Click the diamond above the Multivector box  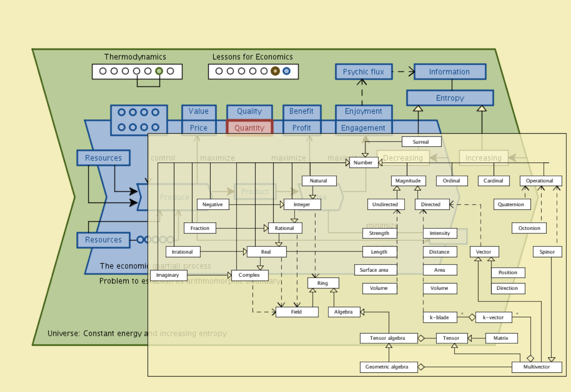point(531,358)
